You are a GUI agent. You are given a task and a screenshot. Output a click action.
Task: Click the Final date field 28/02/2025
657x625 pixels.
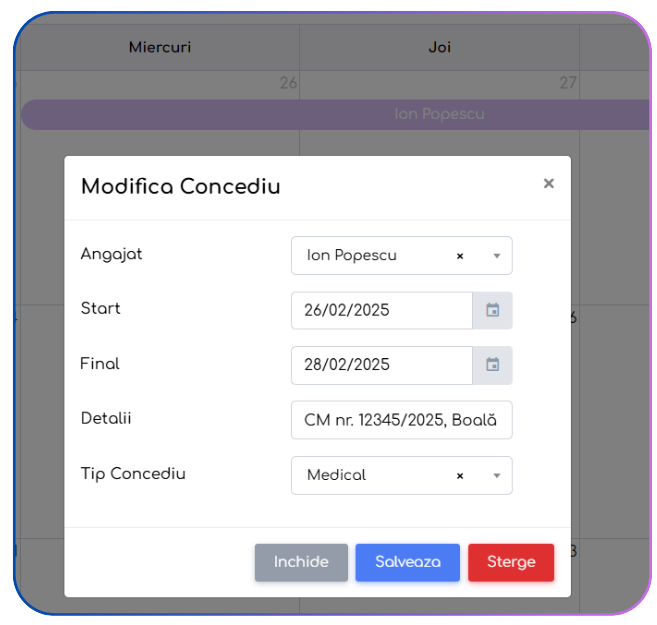[382, 365]
